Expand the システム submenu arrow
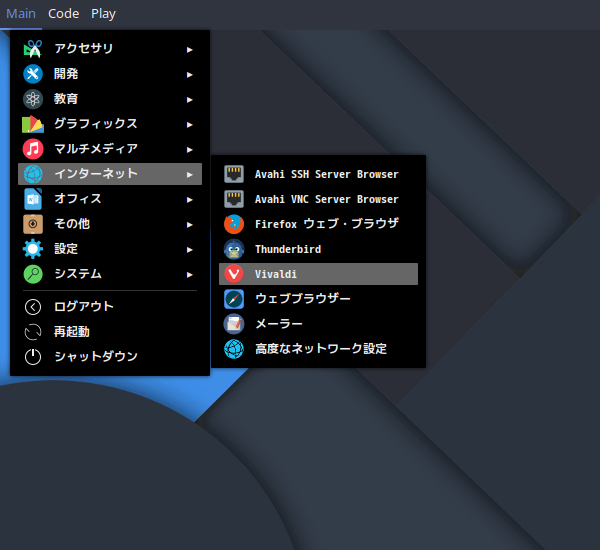Viewport: 600px width, 550px height. pos(189,275)
